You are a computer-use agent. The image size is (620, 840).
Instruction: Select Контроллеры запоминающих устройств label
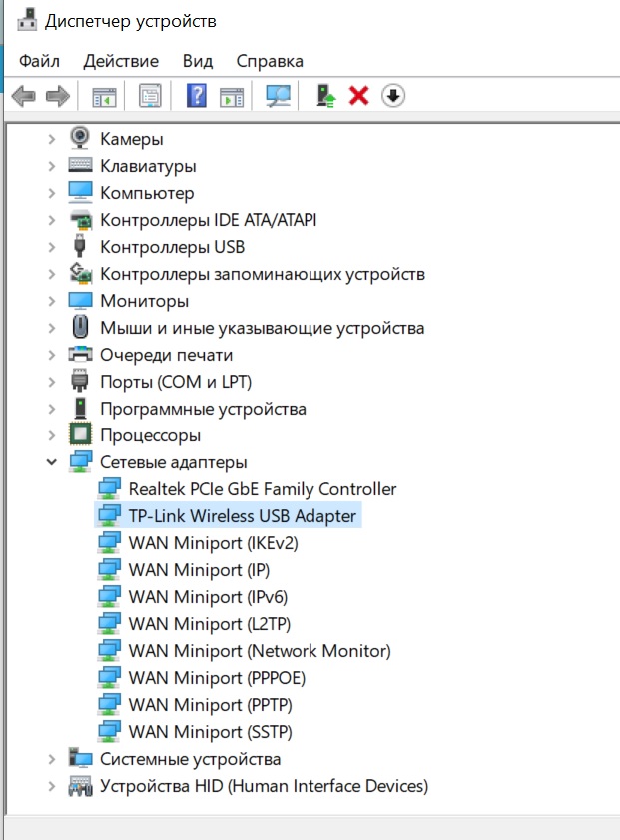tap(263, 274)
